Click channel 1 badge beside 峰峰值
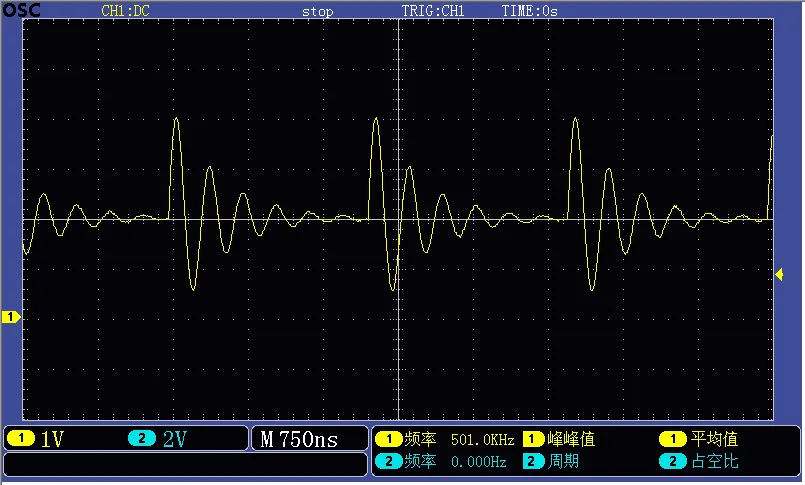 point(533,439)
